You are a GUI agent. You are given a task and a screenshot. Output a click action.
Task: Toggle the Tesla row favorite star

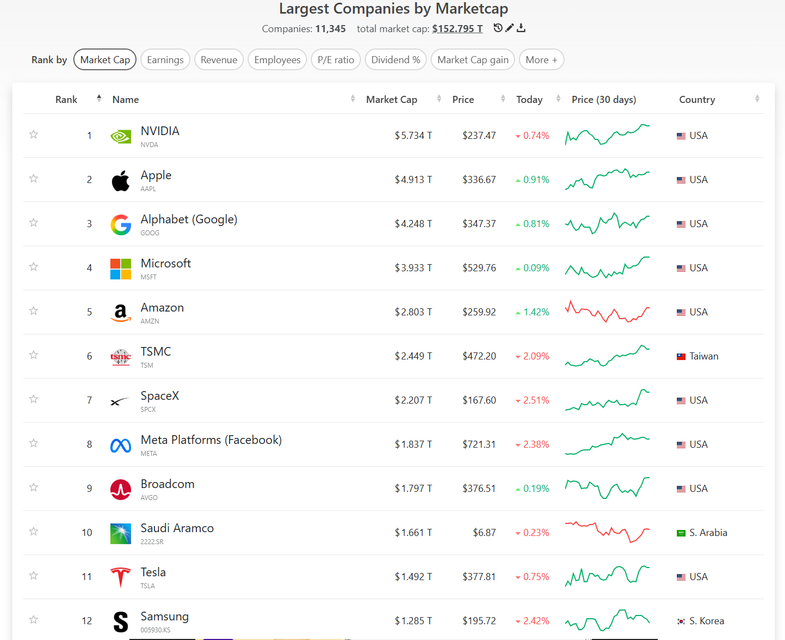pos(34,575)
